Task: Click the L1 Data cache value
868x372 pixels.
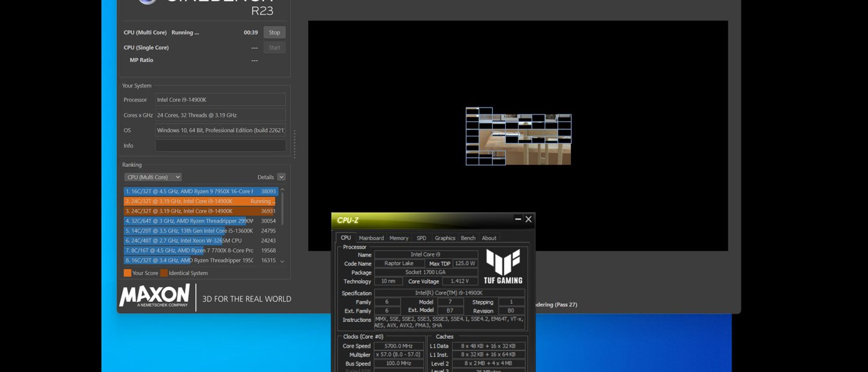Action: coord(489,346)
